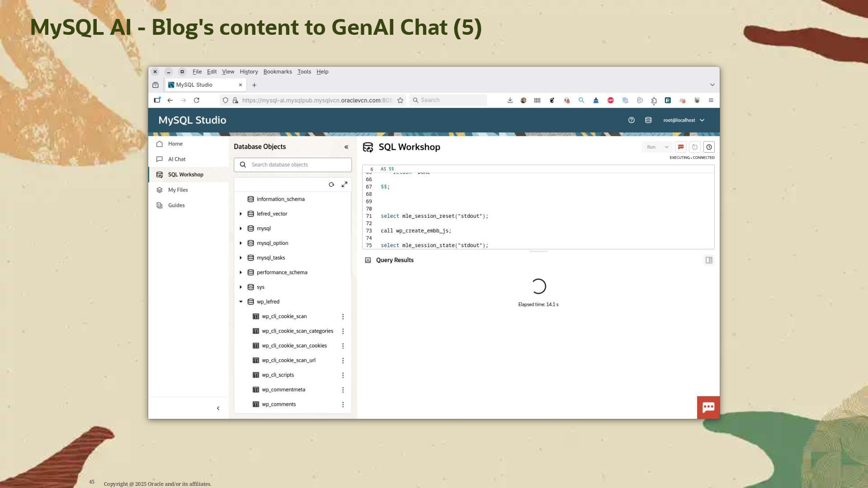
Task: Refresh the database objects list
Action: [331, 184]
